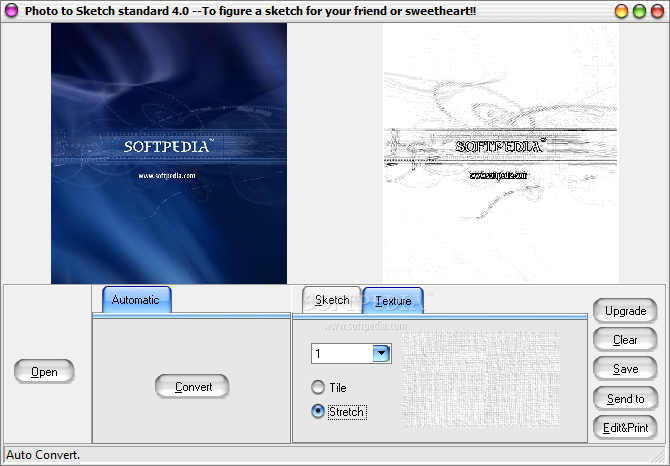Click the converted sketch preview image
Screen dimensions: 670x466
click(x=501, y=153)
